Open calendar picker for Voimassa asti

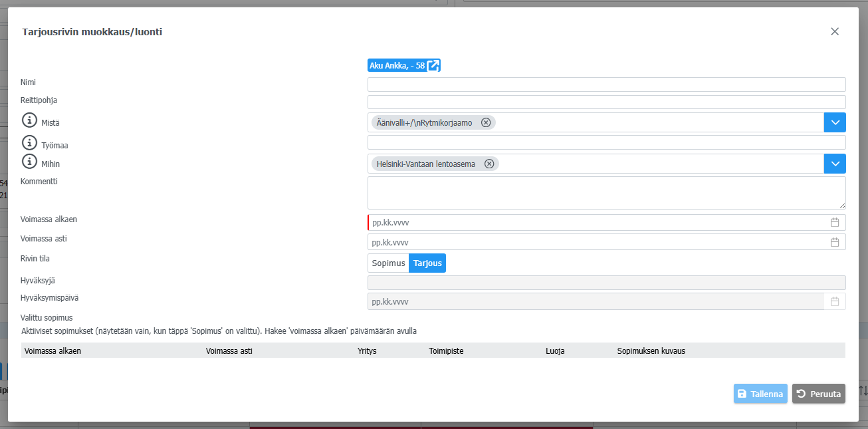coord(835,242)
